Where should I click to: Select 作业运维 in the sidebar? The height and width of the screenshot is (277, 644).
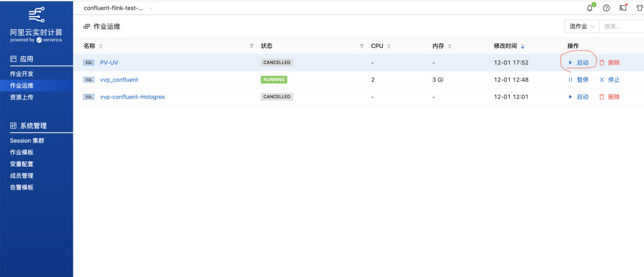pyautogui.click(x=22, y=85)
